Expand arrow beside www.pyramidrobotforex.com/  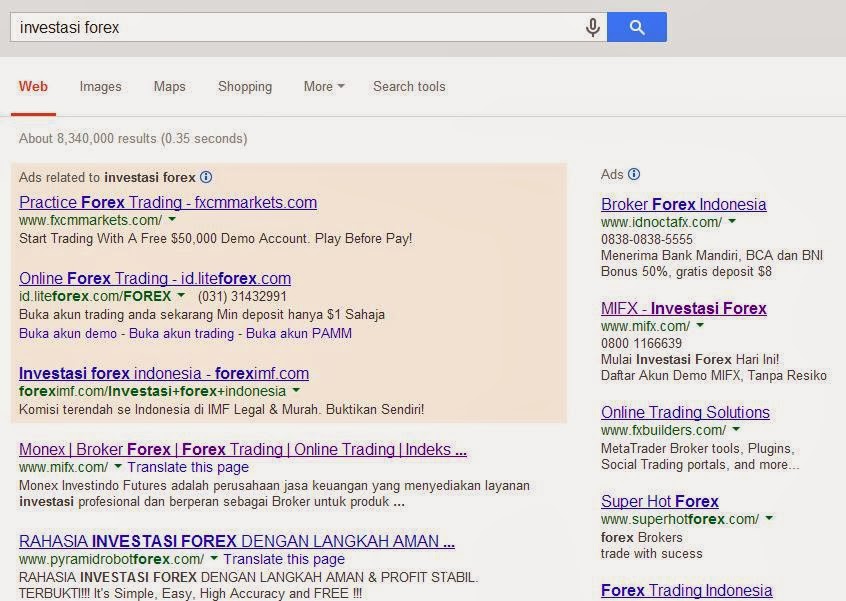tap(214, 559)
